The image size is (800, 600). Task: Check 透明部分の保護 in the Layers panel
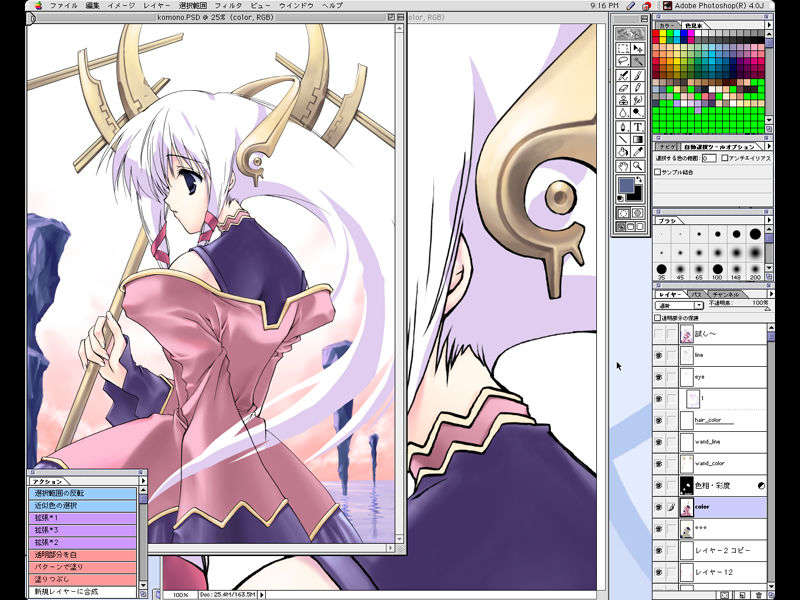(658, 317)
